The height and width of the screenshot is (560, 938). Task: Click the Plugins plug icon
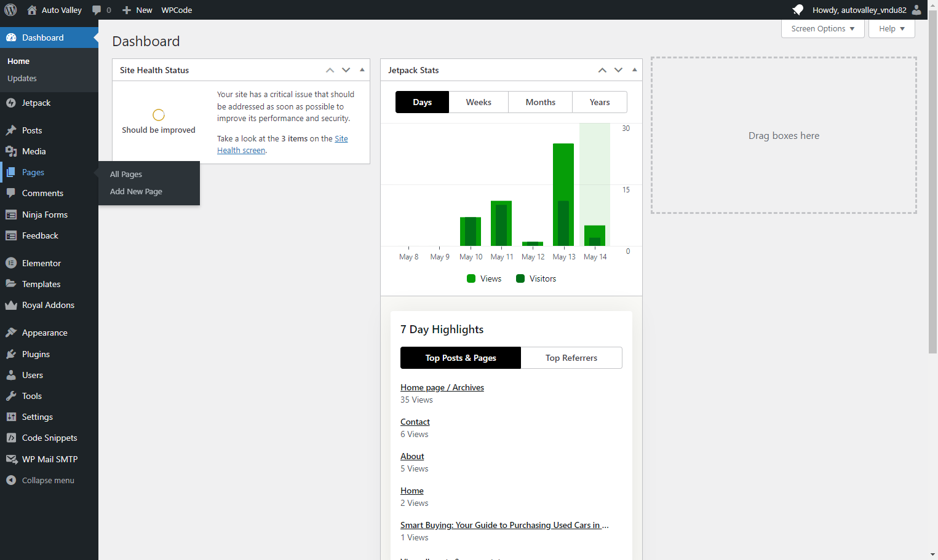click(11, 354)
